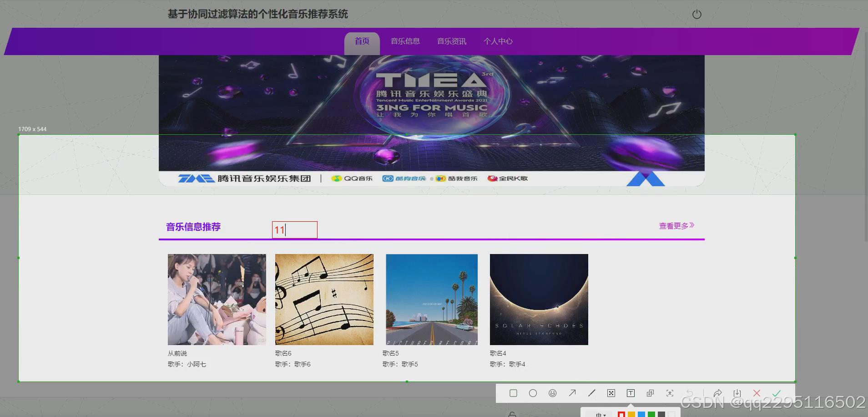Select the mosaic blur tool
This screenshot has height=417, width=868.
click(611, 393)
